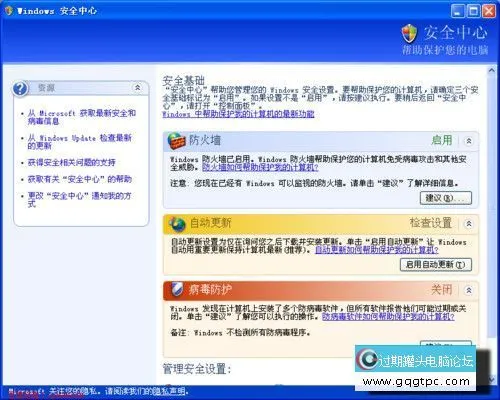Collapse the 防火墙 firewall section

click(x=469, y=141)
